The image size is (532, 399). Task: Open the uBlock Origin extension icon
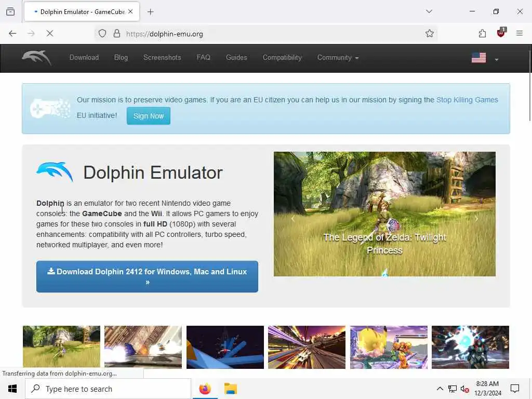501,33
